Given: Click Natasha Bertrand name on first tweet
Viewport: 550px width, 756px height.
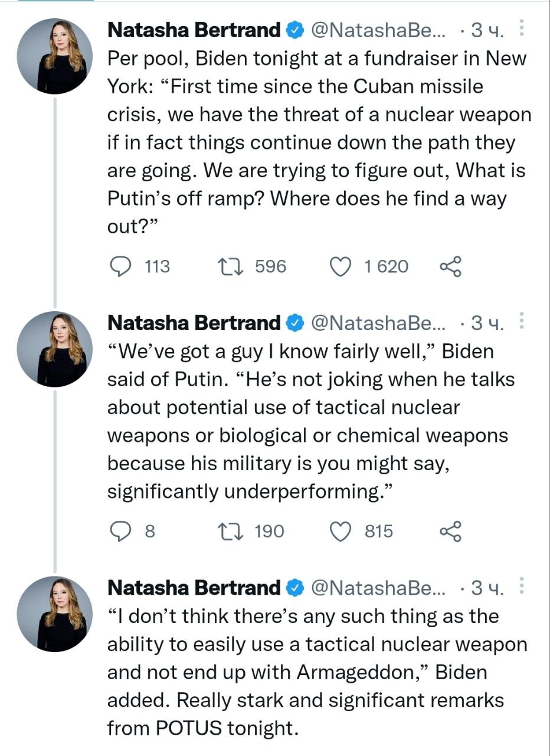Looking at the screenshot, I should coord(194,29).
